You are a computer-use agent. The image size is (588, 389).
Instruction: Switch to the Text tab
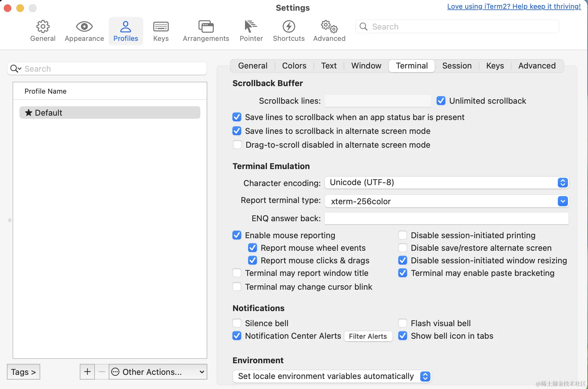(x=329, y=66)
